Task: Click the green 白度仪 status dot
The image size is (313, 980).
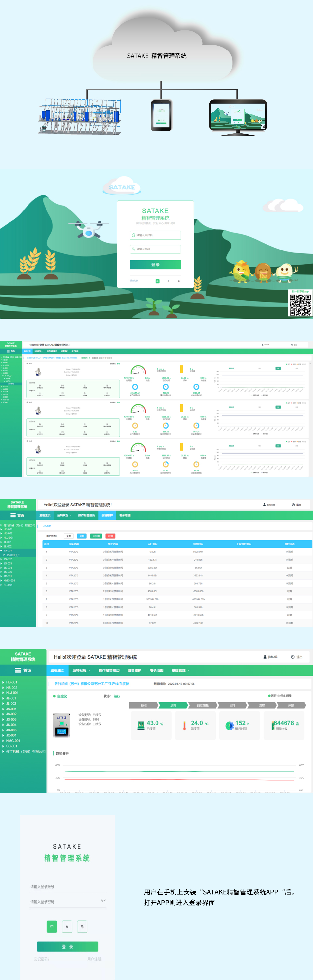Action: 54,696
